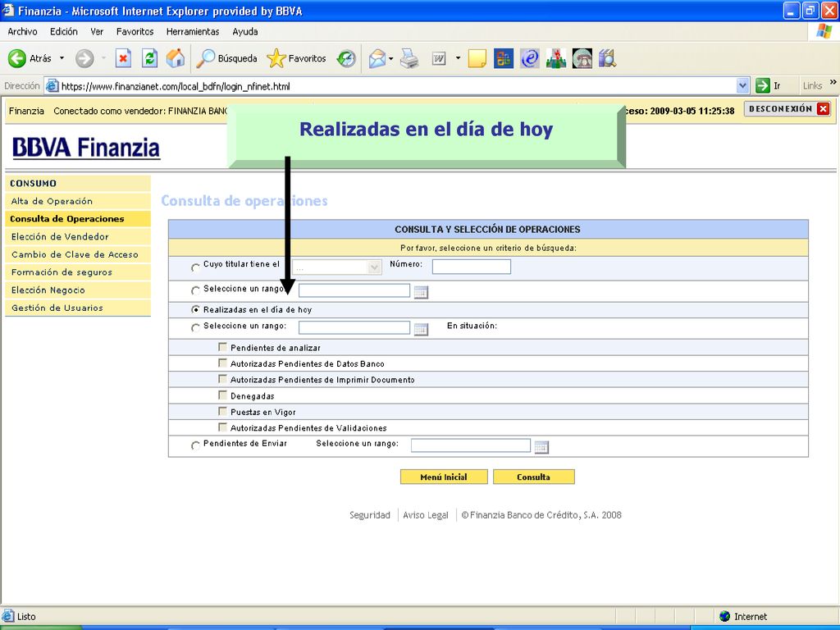The width and height of the screenshot is (840, 630).
Task: Click the 'Menú Inicial' button
Action: coord(444,477)
